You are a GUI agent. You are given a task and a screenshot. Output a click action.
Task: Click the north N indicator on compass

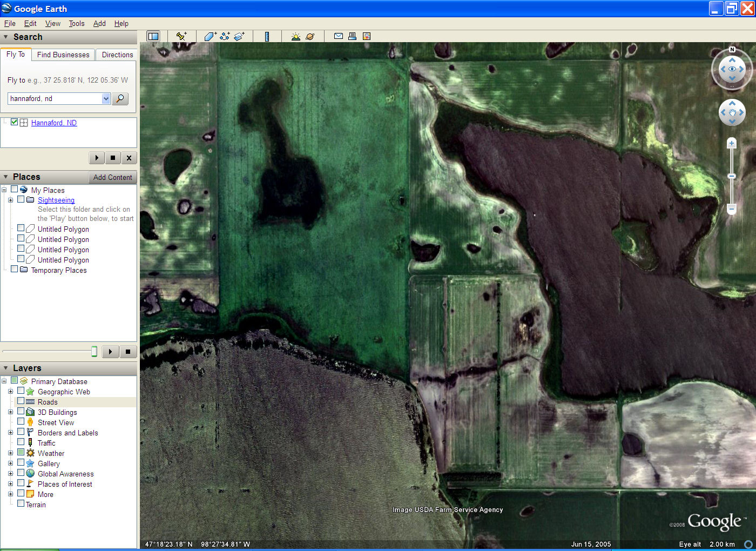click(x=732, y=49)
